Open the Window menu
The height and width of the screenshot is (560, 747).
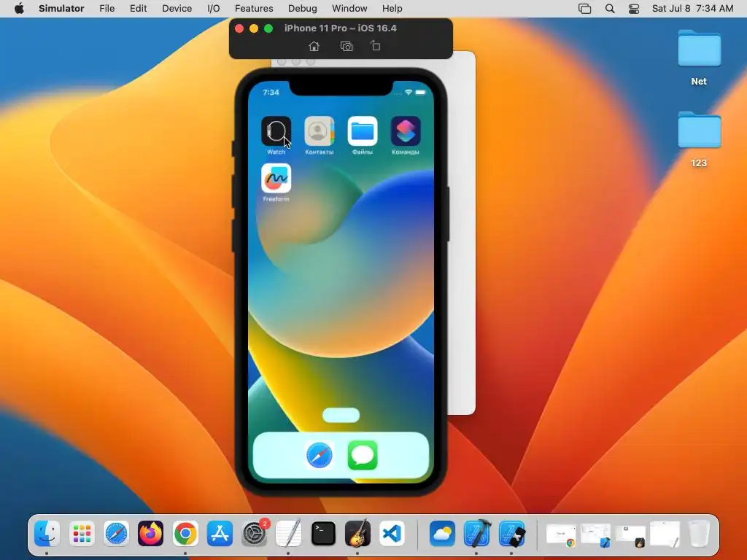pos(349,9)
